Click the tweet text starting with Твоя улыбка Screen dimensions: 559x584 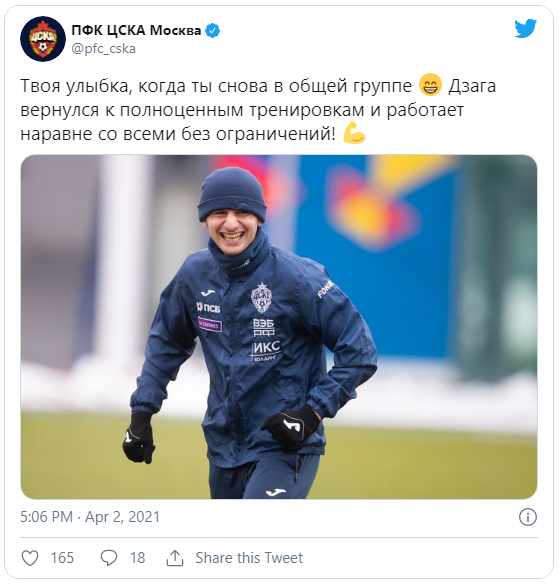[258, 110]
